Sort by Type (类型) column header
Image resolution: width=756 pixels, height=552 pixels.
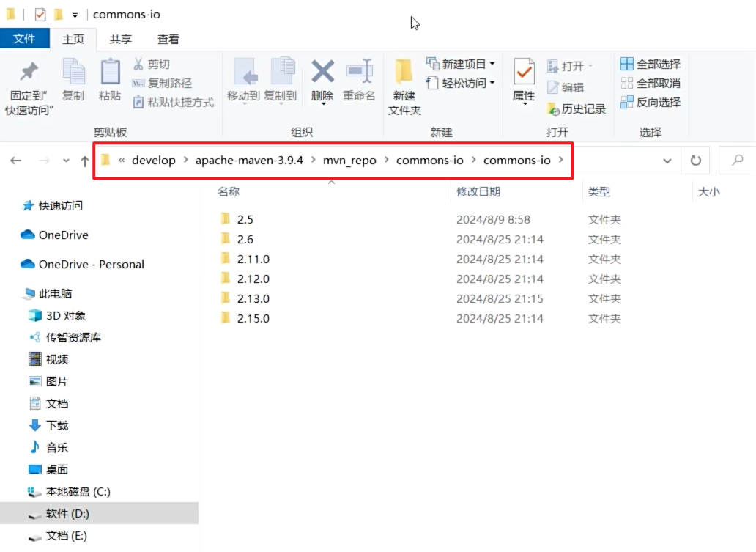(599, 191)
